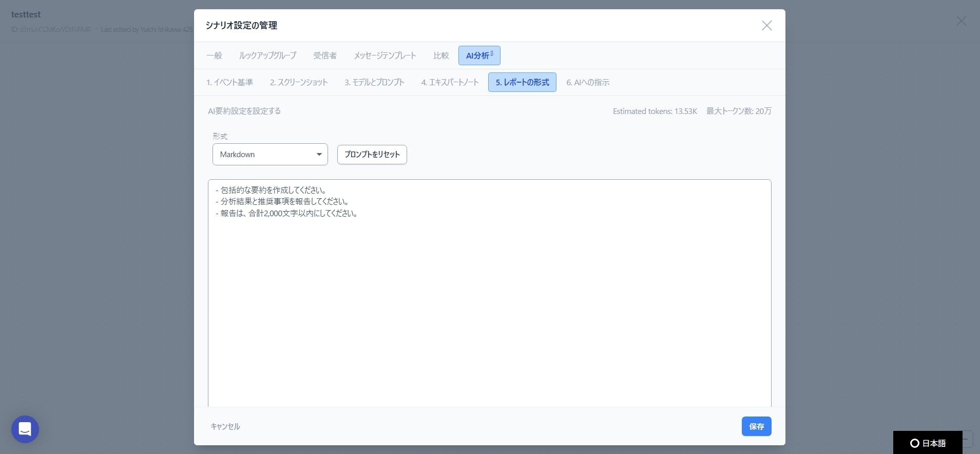Close the シナリオ設定の管理 dialog
The height and width of the screenshot is (454, 980).
click(x=766, y=26)
